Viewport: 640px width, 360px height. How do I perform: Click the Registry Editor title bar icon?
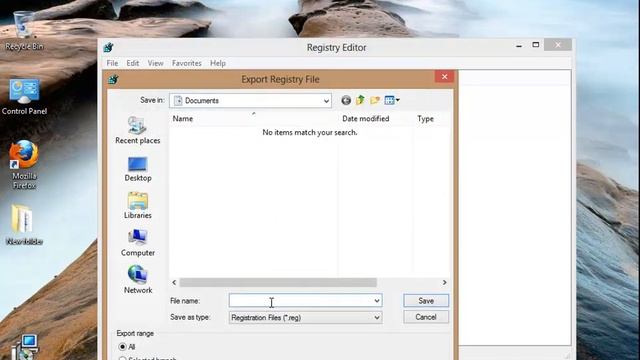tap(109, 47)
